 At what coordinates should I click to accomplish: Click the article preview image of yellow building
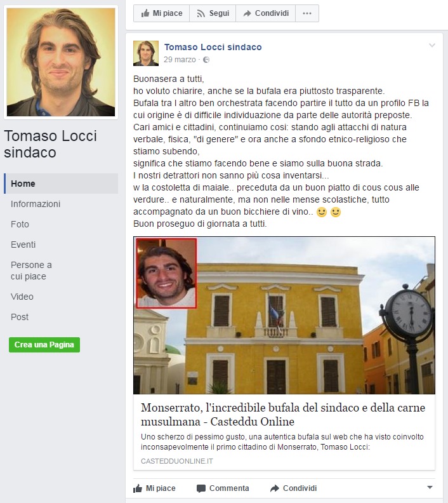284,316
